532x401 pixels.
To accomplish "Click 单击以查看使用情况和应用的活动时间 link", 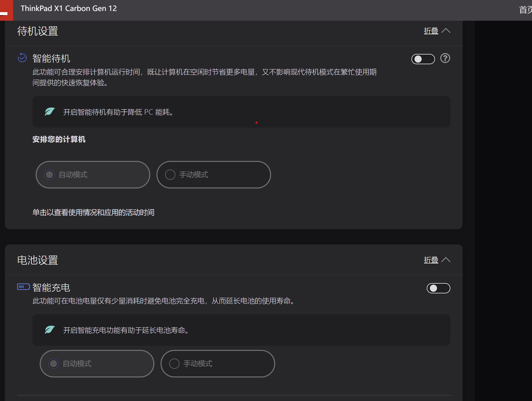I will click(x=93, y=213).
